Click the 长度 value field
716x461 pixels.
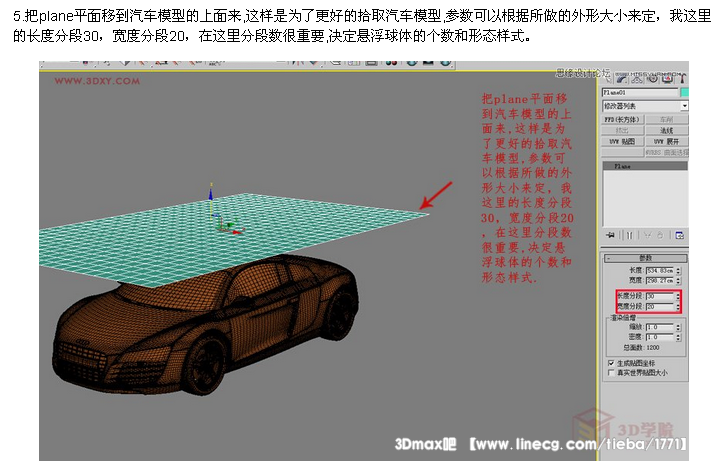point(660,271)
